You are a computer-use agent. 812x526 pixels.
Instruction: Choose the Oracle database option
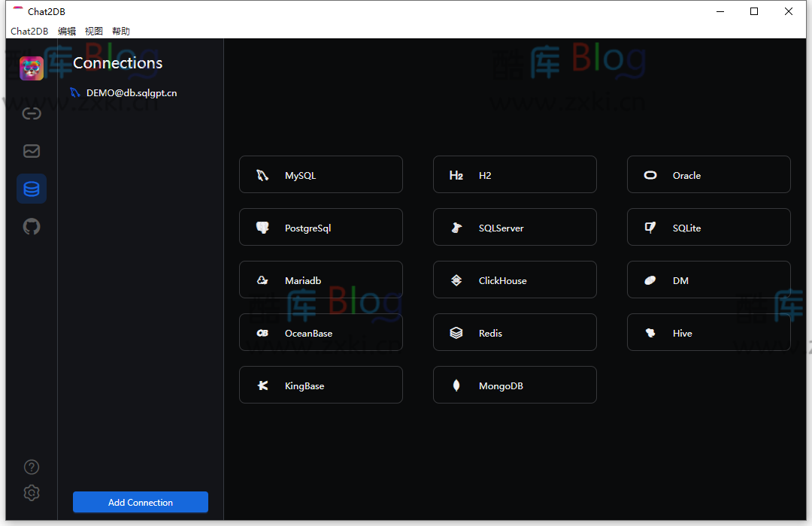coord(708,174)
